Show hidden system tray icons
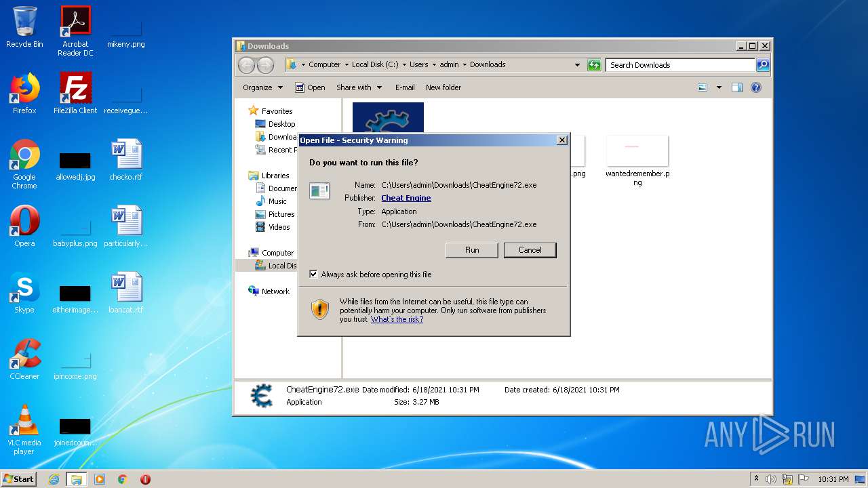This screenshot has width=868, height=488. click(x=756, y=479)
